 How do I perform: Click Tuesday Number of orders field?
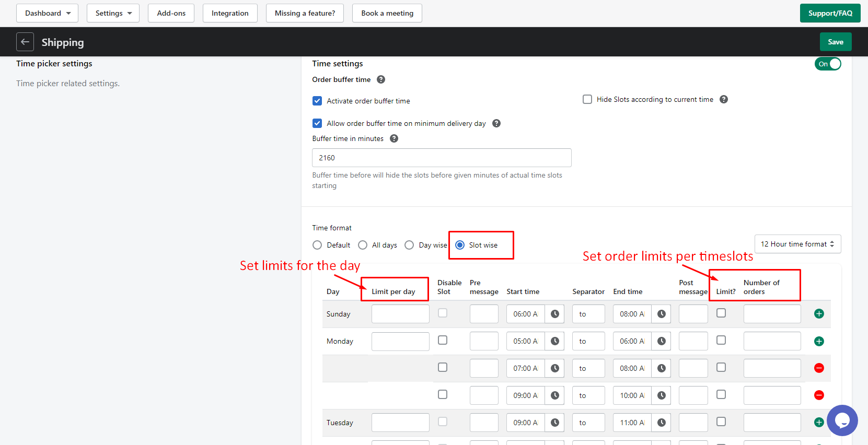pos(772,423)
